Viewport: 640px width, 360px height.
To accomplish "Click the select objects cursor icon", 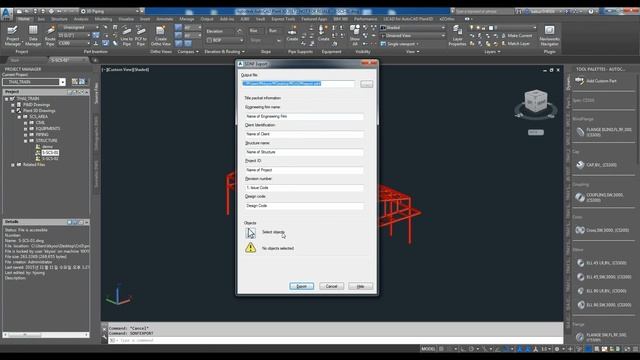I will (x=251, y=233).
